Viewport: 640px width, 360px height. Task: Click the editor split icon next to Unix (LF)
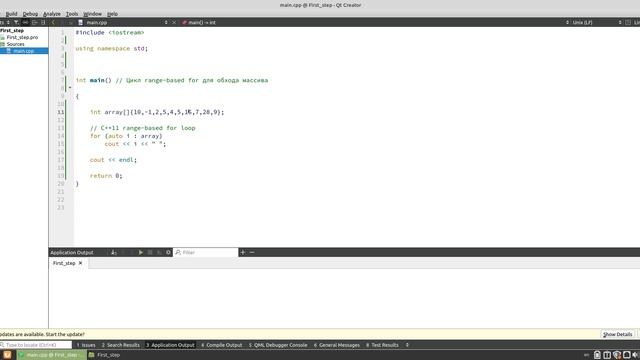pyautogui.click(x=628, y=22)
